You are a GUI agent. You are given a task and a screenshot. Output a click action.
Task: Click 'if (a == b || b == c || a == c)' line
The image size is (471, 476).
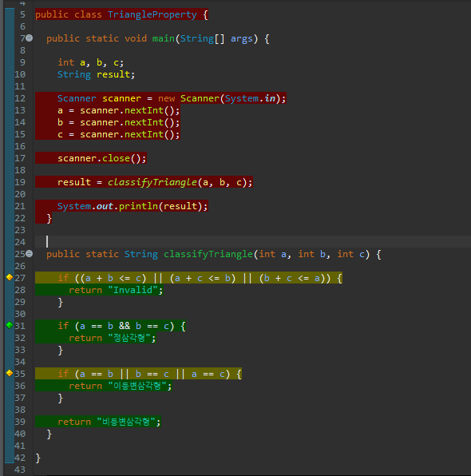(x=149, y=374)
